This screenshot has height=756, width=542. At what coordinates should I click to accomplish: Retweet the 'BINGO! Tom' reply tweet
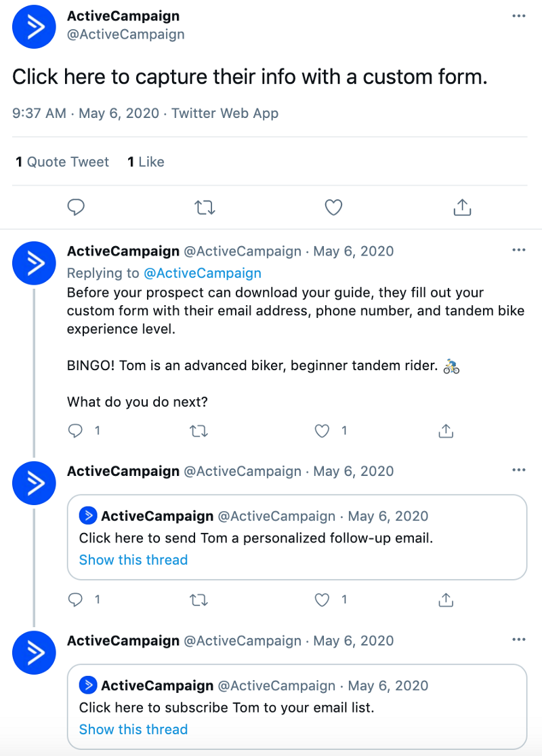(199, 431)
